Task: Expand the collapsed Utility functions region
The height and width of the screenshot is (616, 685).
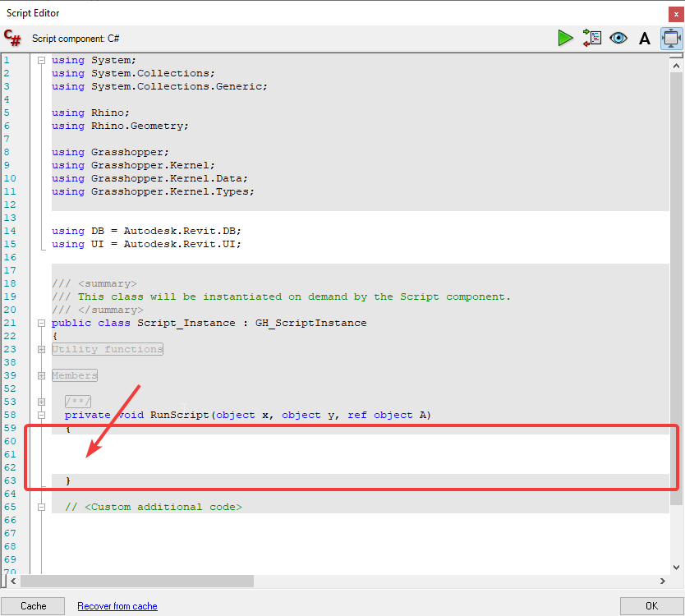Action: [41, 349]
